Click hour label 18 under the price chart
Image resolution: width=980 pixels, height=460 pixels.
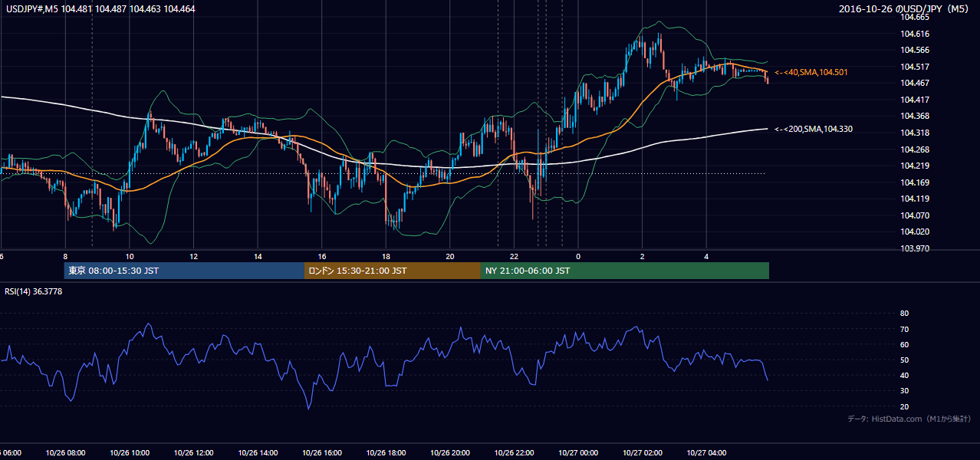tap(386, 256)
